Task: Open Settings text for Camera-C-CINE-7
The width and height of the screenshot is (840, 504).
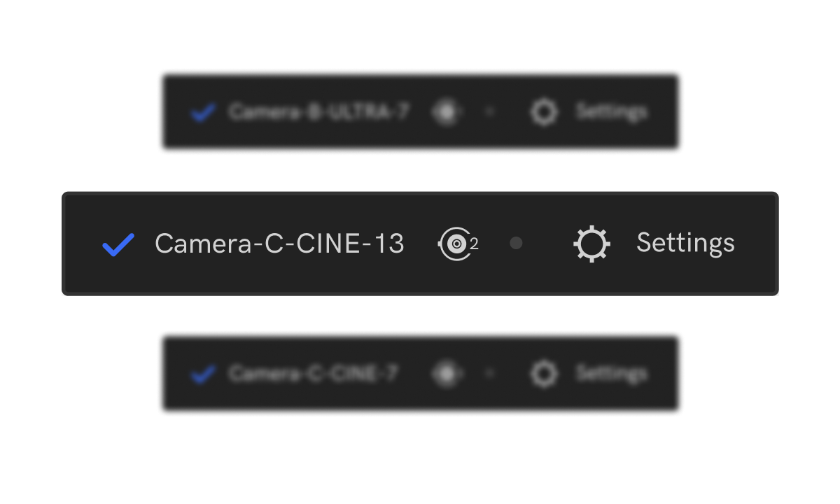Action: pos(611,374)
